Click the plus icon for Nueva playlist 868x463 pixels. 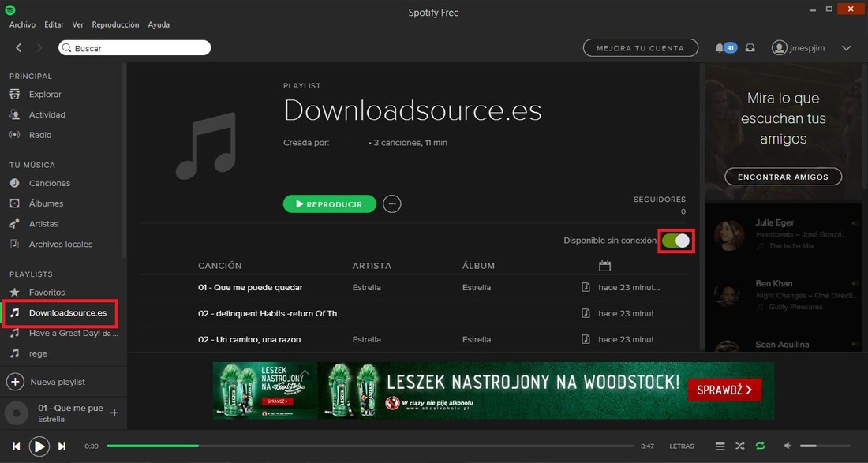coord(15,382)
